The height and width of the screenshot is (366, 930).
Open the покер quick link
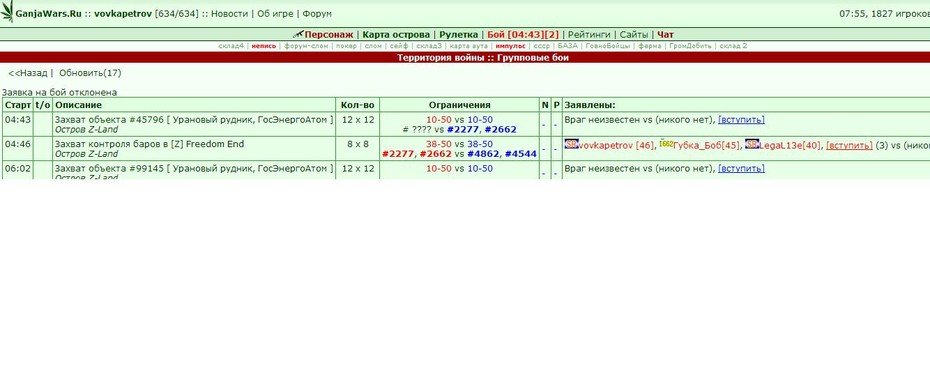[x=346, y=46]
